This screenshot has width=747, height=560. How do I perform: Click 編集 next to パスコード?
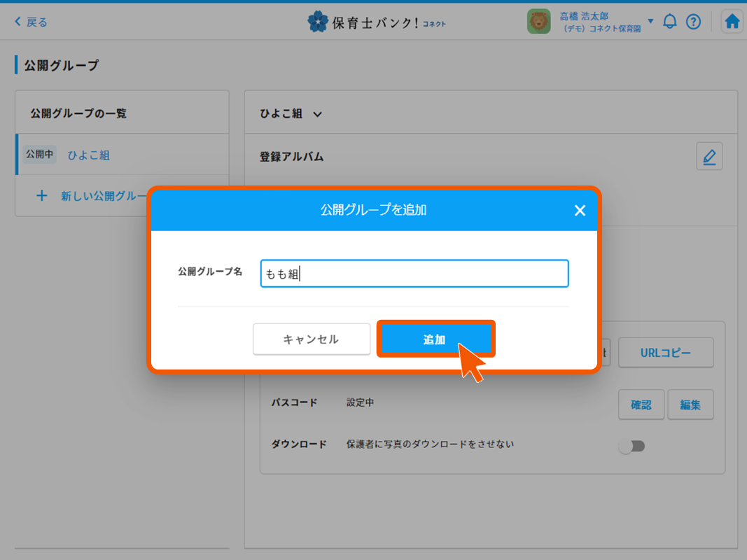tap(690, 405)
